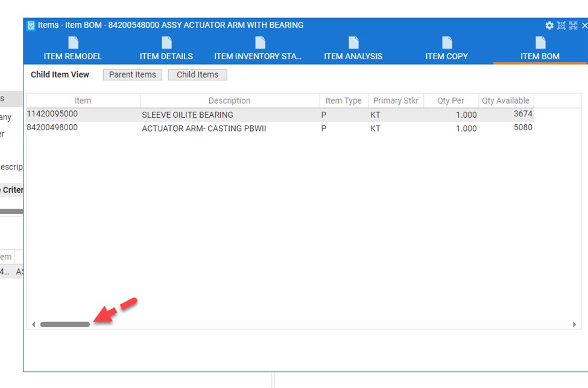
Task: Open the settings gear in title bar
Action: coord(549,25)
